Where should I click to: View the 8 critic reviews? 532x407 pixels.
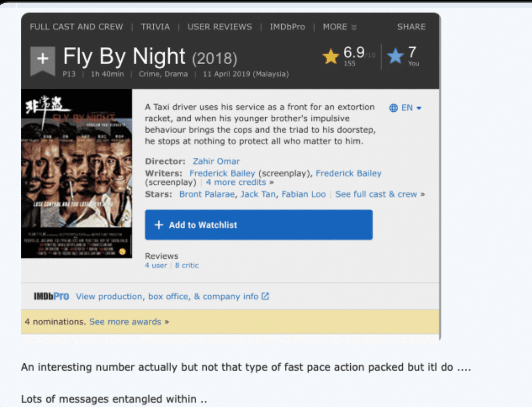coord(187,266)
